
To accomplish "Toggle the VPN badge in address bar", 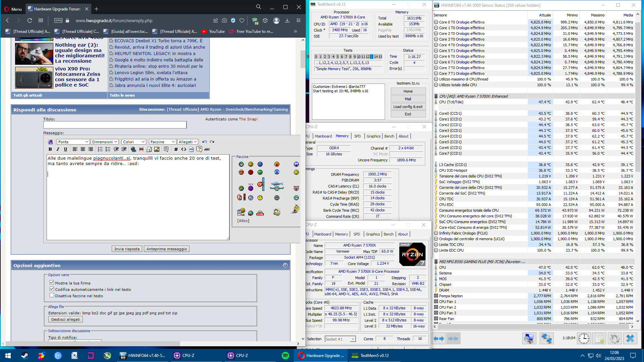I will [x=58, y=20].
